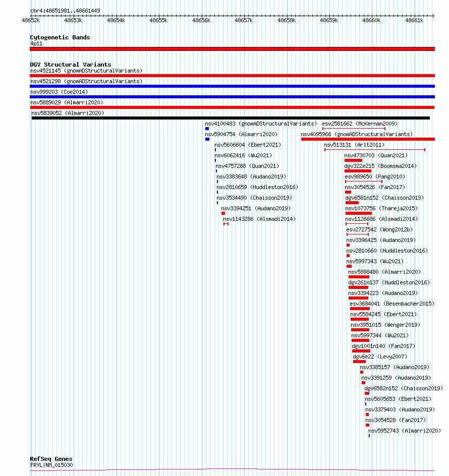The image size is (449, 476).
Task: Select nsv5997343 (Wu2021) label
Action: point(375,262)
